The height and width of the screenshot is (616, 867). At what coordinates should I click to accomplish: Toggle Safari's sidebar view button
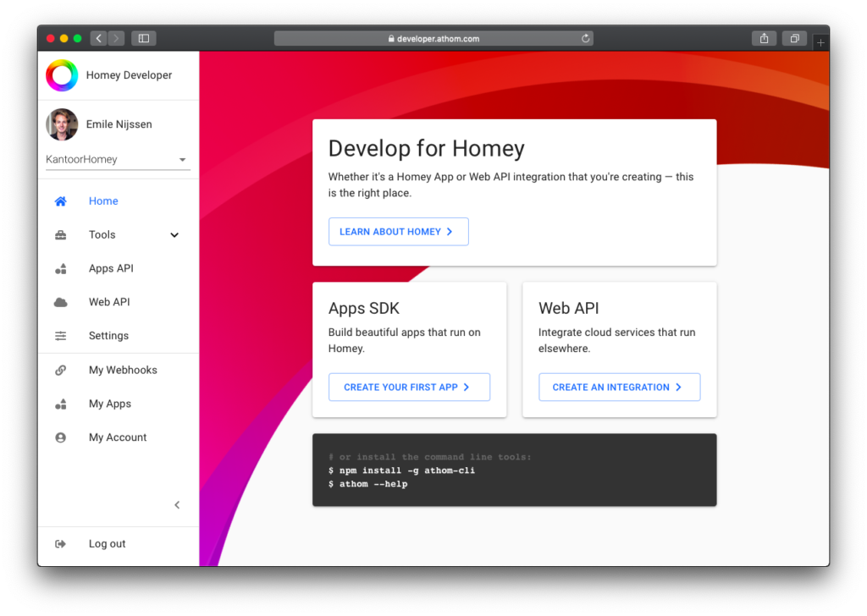(143, 38)
